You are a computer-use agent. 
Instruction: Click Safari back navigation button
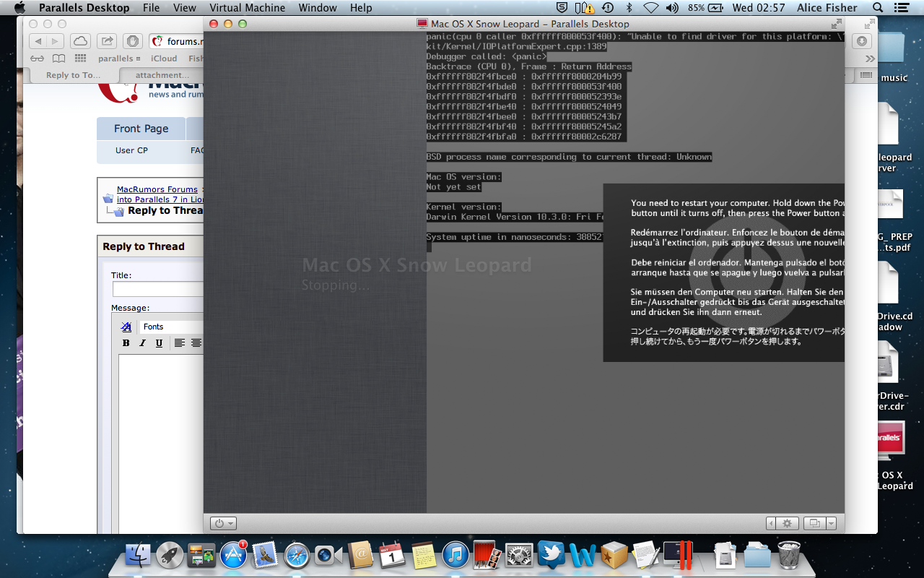[38, 41]
